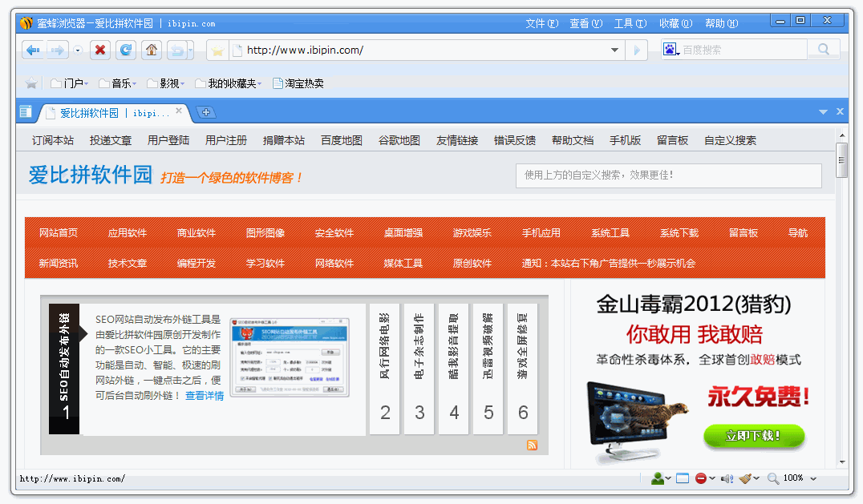Screen dimensions: 863x504
Task: Click the 订阅本站 link
Action: tap(53, 141)
